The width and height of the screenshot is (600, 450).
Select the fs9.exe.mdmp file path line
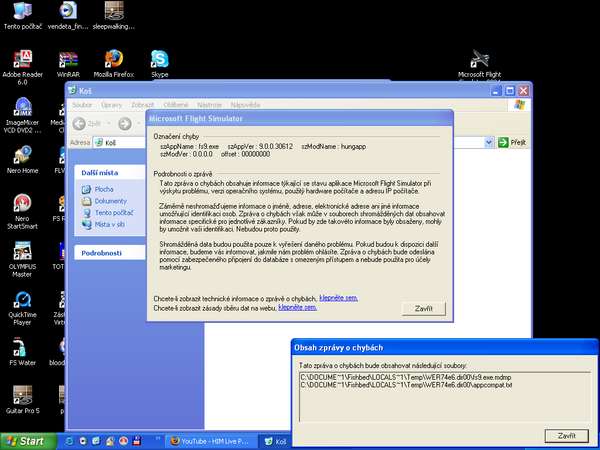coord(406,377)
